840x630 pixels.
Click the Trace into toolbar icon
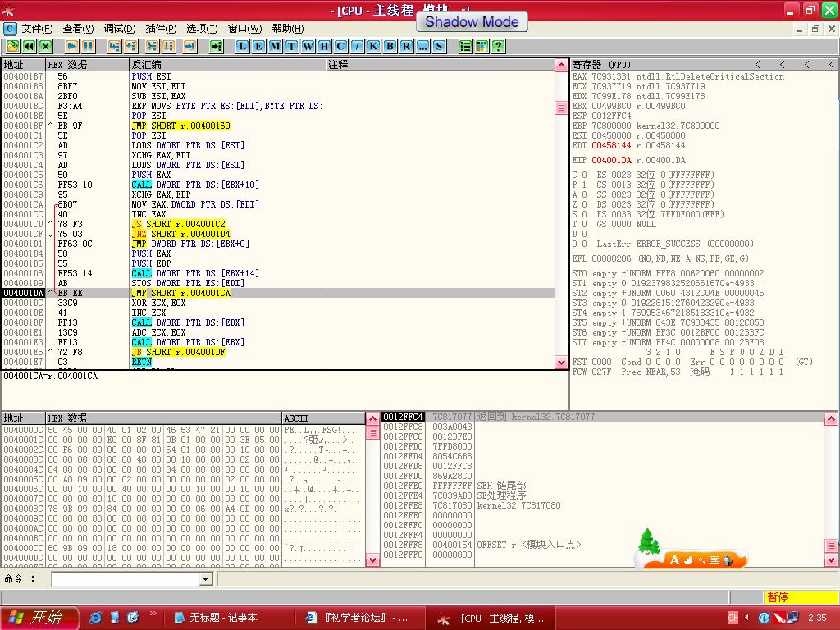(152, 46)
